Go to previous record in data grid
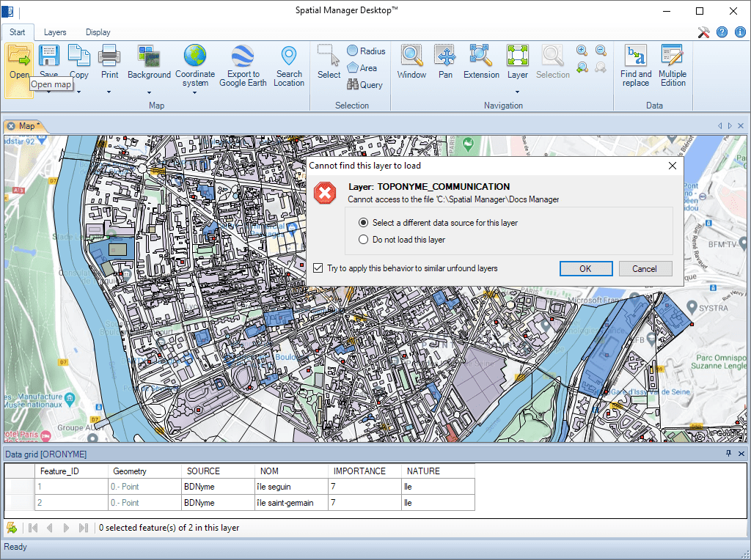The image size is (751, 560). [50, 528]
